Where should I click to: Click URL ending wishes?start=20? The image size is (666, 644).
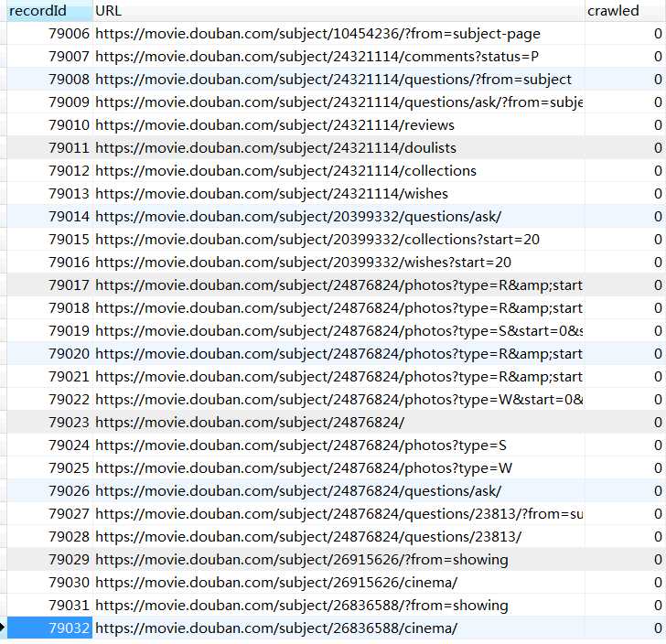pyautogui.click(x=304, y=263)
